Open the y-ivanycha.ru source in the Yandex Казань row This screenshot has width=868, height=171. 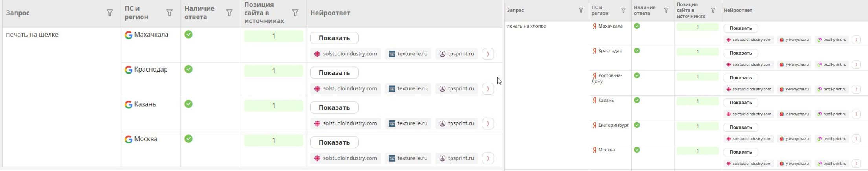click(x=794, y=114)
